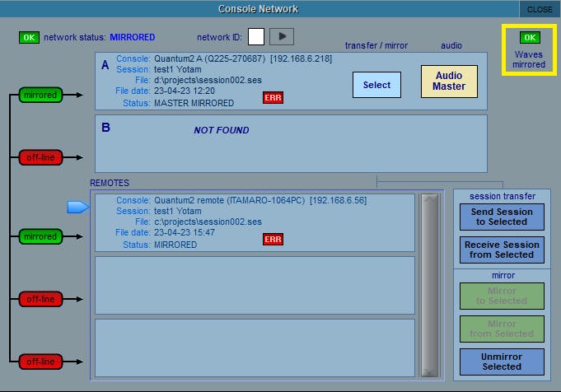Viewport: 561px width, 392px height.
Task: Click the red ERR badge in the remote console
Action: point(273,239)
